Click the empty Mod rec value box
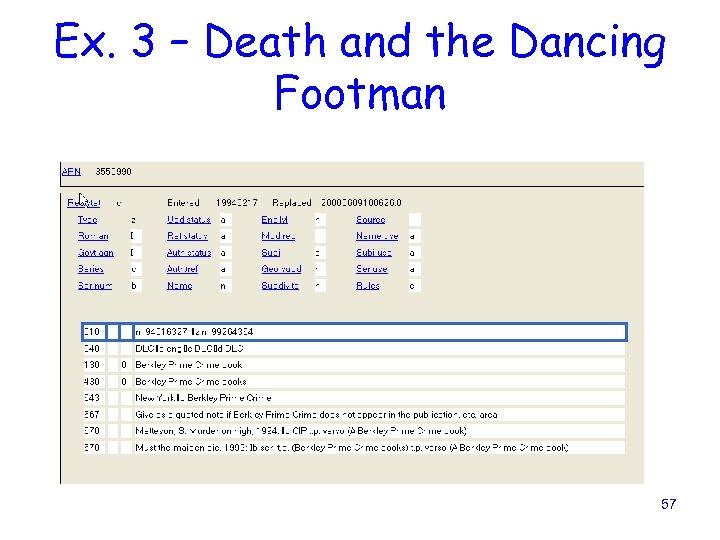This screenshot has height=540, width=720. click(x=320, y=236)
